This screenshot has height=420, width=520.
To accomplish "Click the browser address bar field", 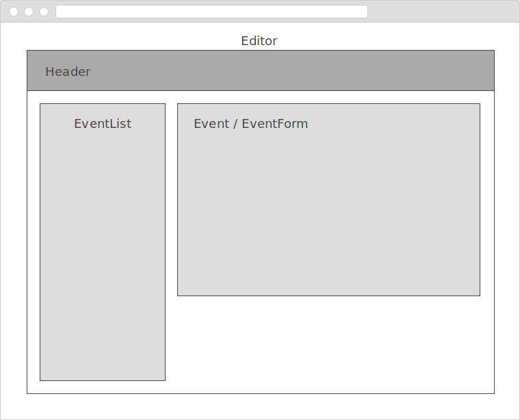I will pos(211,12).
